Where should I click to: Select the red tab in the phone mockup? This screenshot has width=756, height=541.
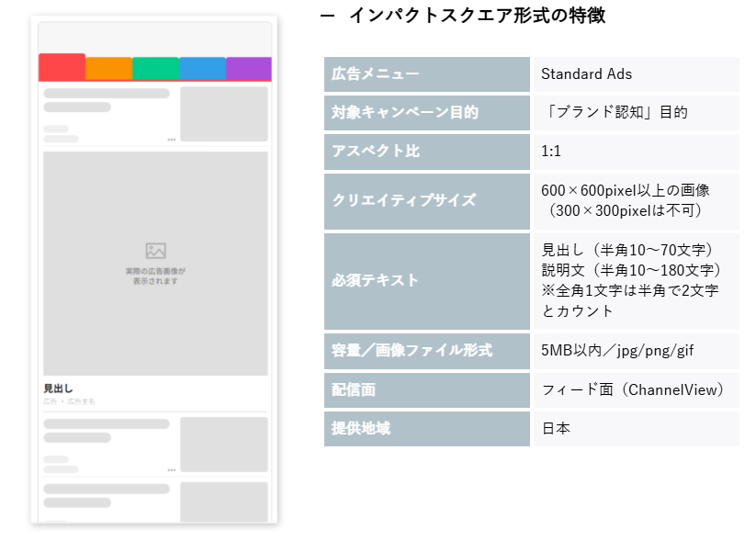(62, 67)
